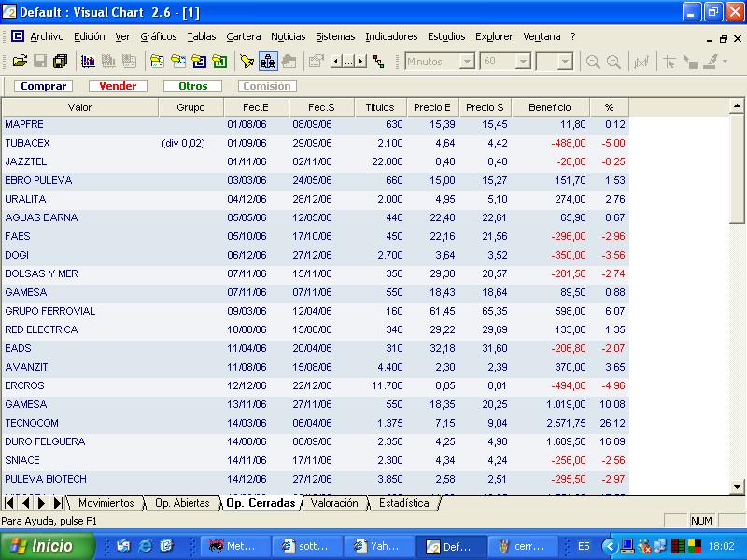Click the Otros button
Viewport: 747px width, 560px height.
[192, 86]
